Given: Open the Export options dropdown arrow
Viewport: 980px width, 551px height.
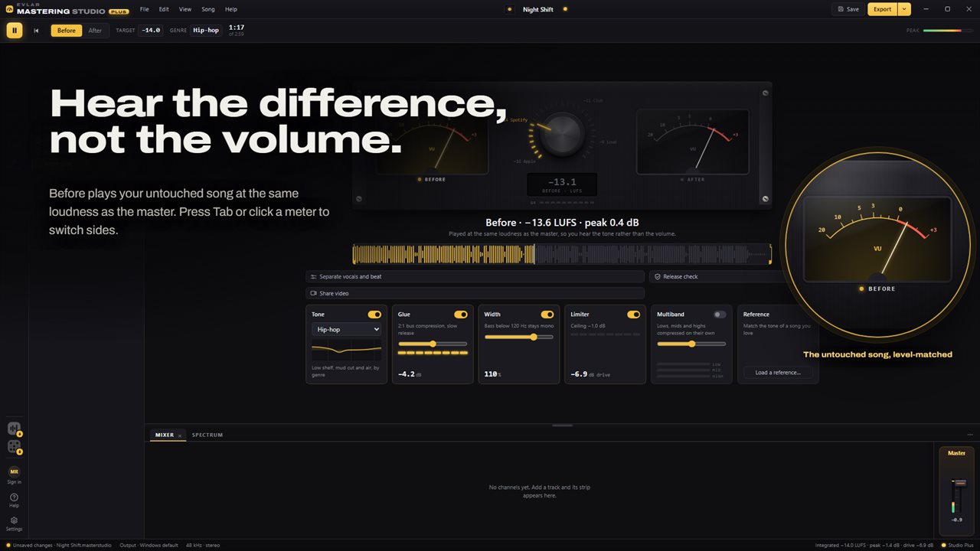Looking at the screenshot, I should tap(904, 9).
